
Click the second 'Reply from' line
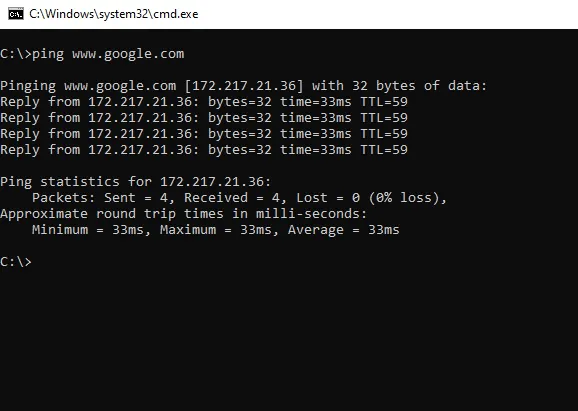click(204, 118)
